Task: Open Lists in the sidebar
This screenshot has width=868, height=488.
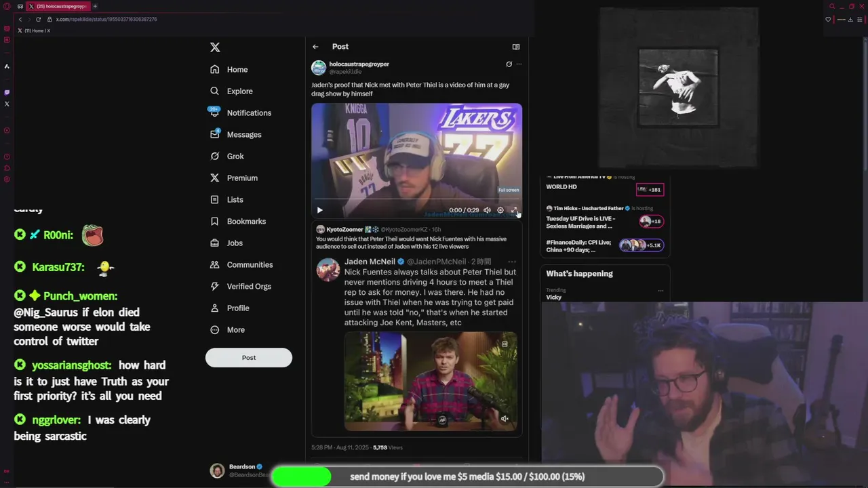Action: (x=226, y=199)
